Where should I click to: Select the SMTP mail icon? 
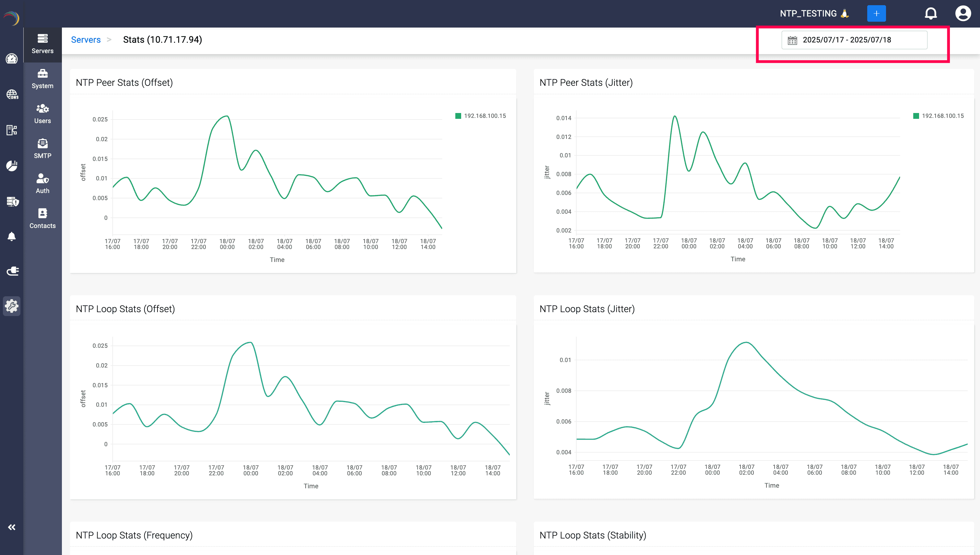click(x=42, y=148)
